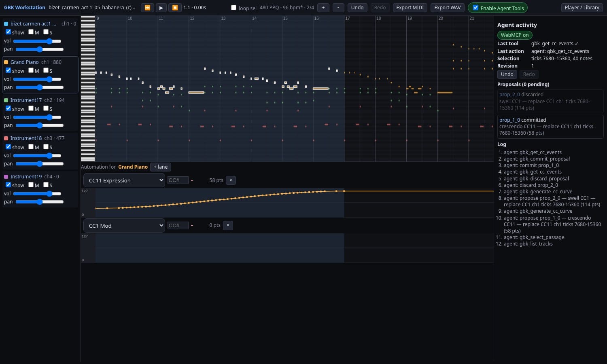Open the Player / Library view
The width and height of the screenshot is (607, 364).
pos(582,8)
